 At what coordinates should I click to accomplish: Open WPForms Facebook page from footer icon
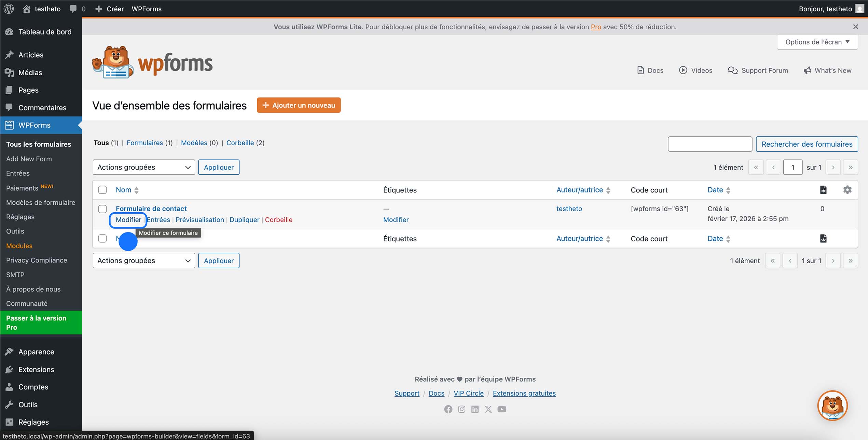(x=449, y=409)
